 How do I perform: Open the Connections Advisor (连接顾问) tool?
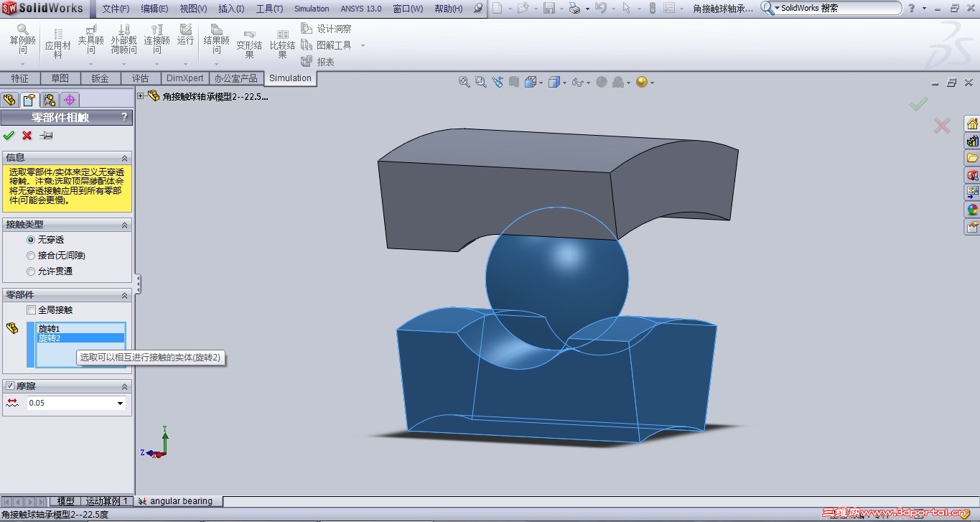(157, 39)
